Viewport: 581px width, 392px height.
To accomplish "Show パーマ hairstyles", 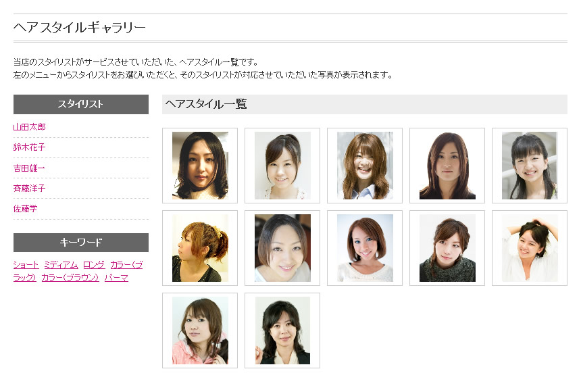I will pyautogui.click(x=116, y=278).
